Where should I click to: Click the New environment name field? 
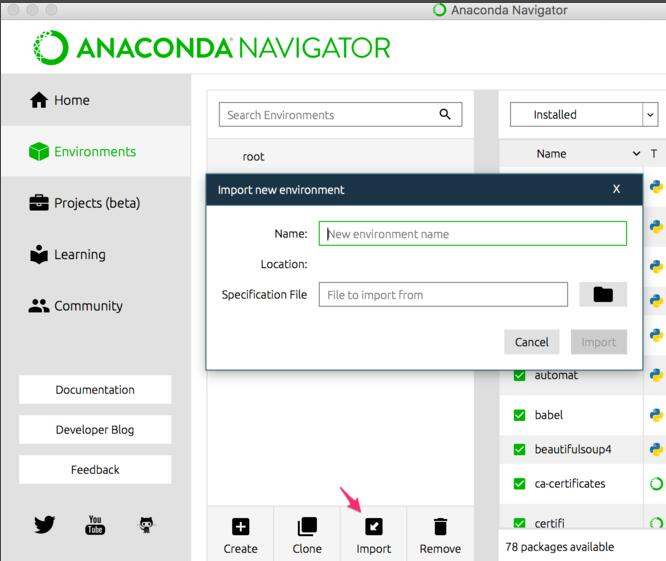pos(472,234)
